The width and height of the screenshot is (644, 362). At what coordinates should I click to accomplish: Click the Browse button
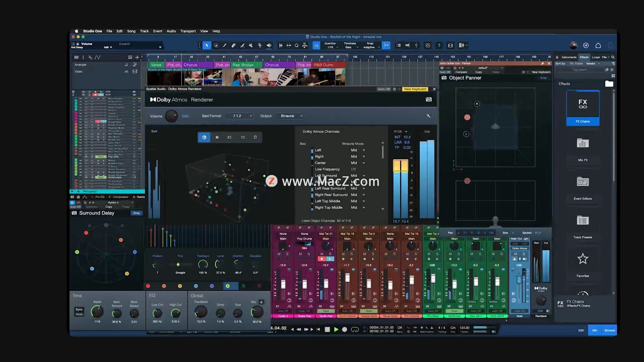(609, 330)
